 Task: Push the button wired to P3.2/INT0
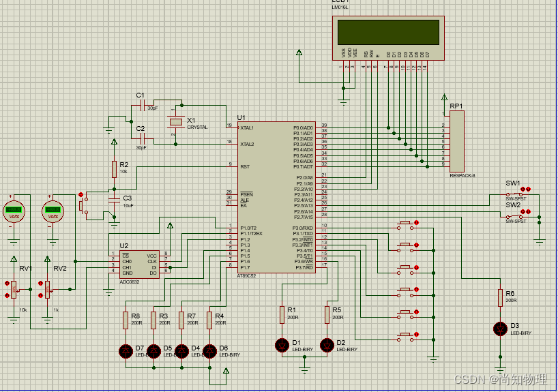[x=405, y=270]
